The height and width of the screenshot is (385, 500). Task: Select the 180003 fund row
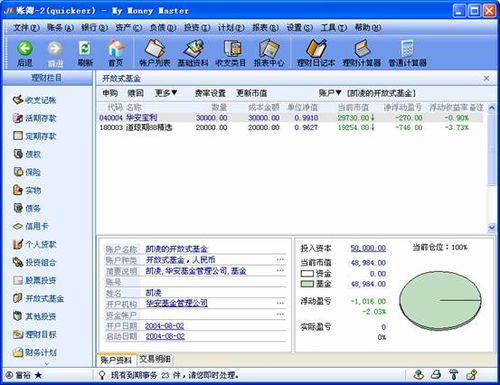pyautogui.click(x=290, y=127)
